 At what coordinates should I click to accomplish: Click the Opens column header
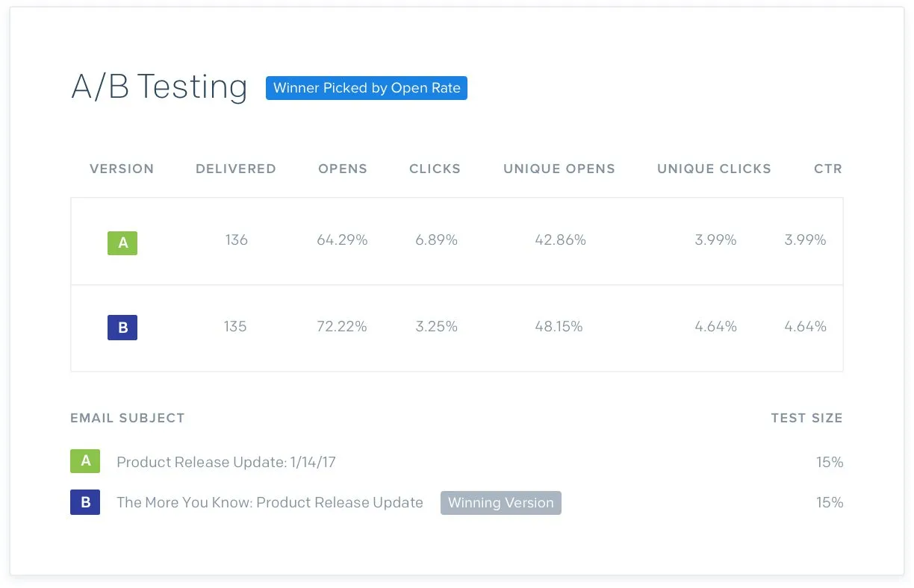coord(343,169)
